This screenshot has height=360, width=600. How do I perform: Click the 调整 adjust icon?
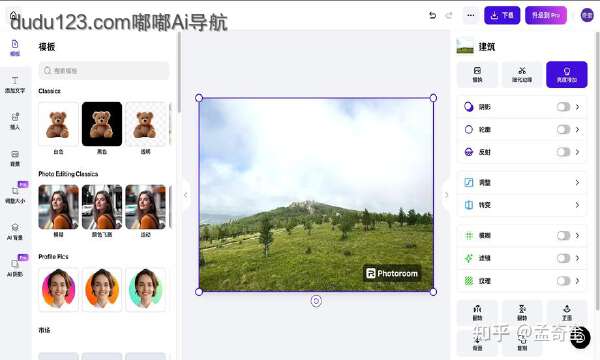coord(469,182)
